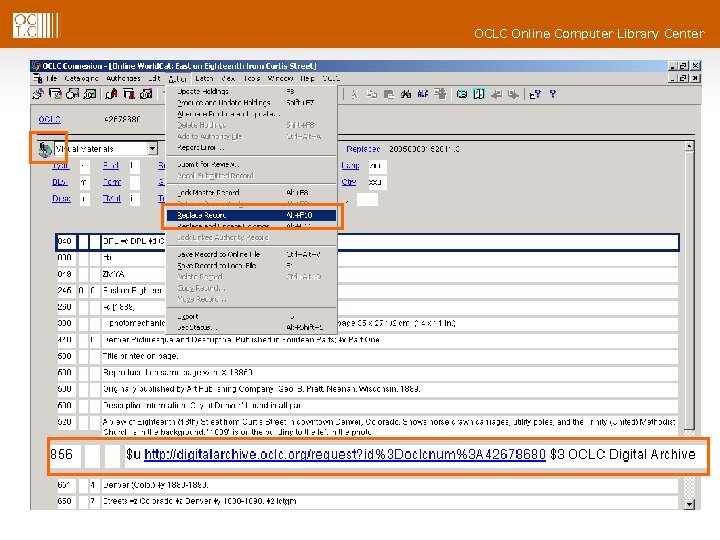The width and height of the screenshot is (720, 540).
Task: Select Submit for Review menu entry
Action: coord(251,164)
